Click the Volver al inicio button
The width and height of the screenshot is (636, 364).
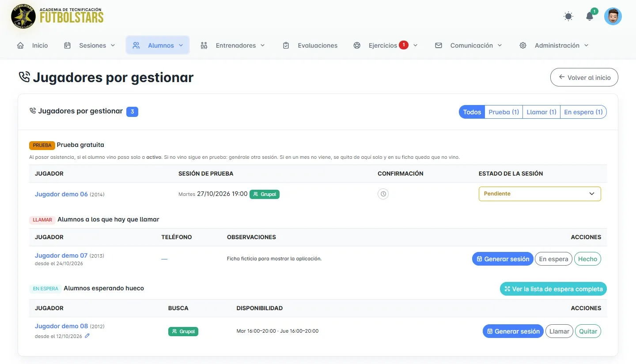click(584, 77)
